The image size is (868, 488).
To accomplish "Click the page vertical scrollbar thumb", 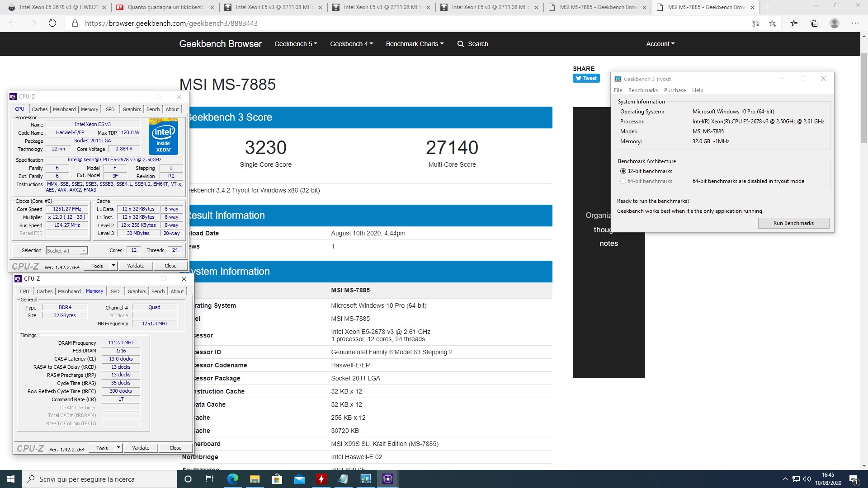I will [x=864, y=97].
